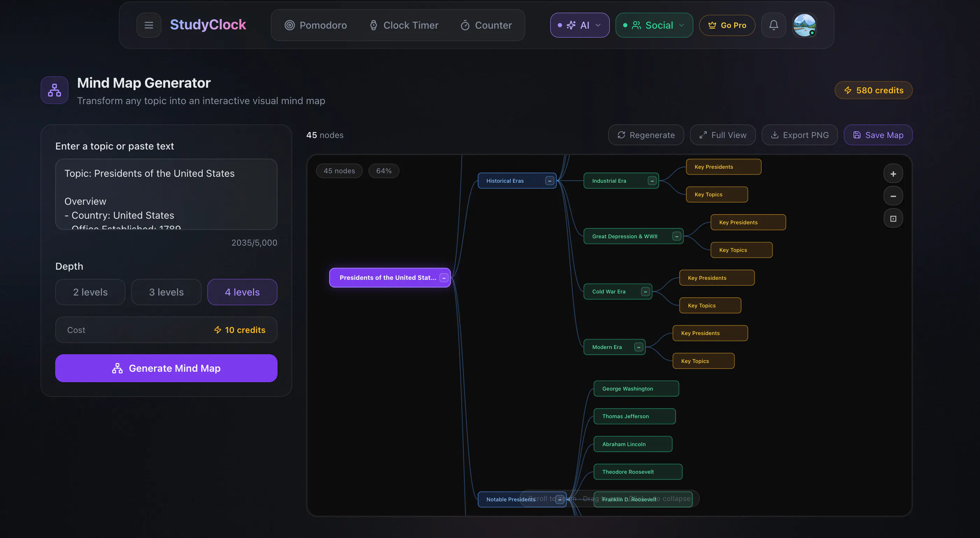Zoom in on the mind map canvas
This screenshot has height=538, width=980.
click(x=893, y=174)
